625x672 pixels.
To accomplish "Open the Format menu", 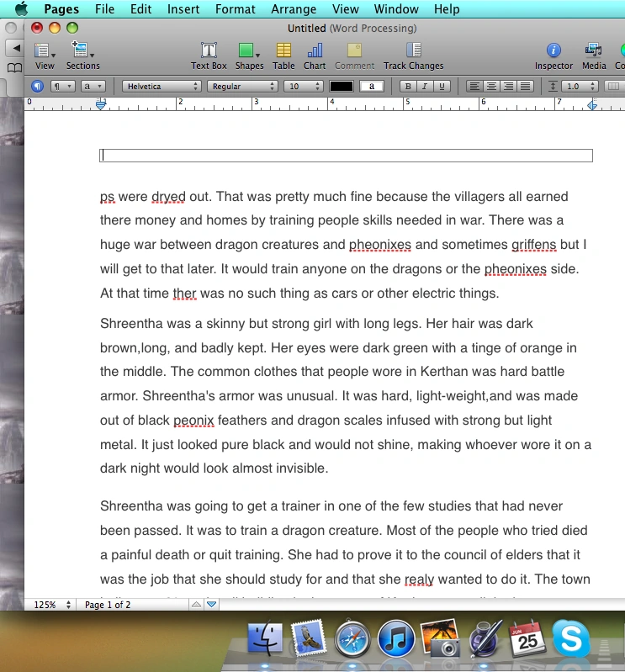I will pos(235,9).
